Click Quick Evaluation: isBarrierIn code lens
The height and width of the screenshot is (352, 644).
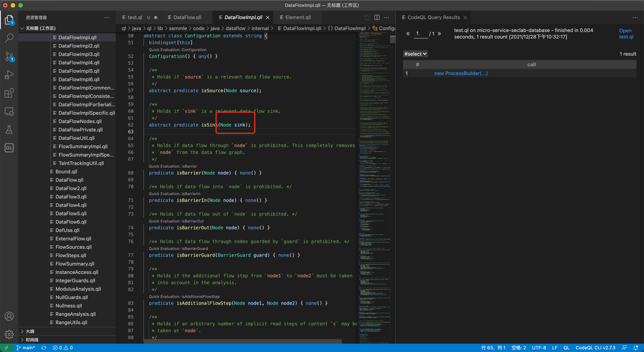tap(175, 194)
